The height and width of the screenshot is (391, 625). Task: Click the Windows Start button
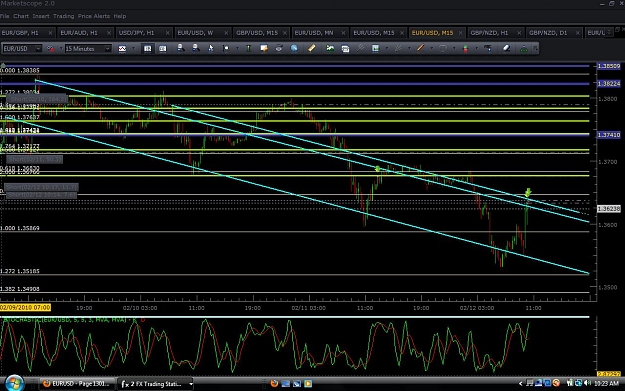[14, 383]
